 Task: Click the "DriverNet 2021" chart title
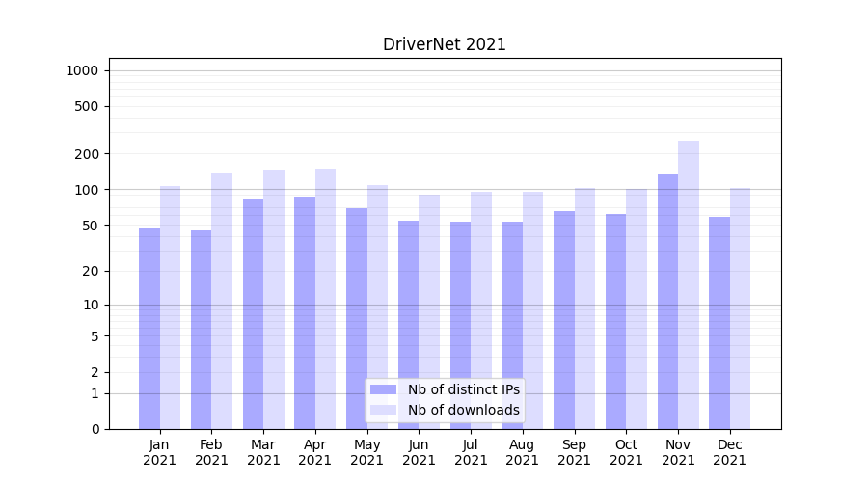444,44
